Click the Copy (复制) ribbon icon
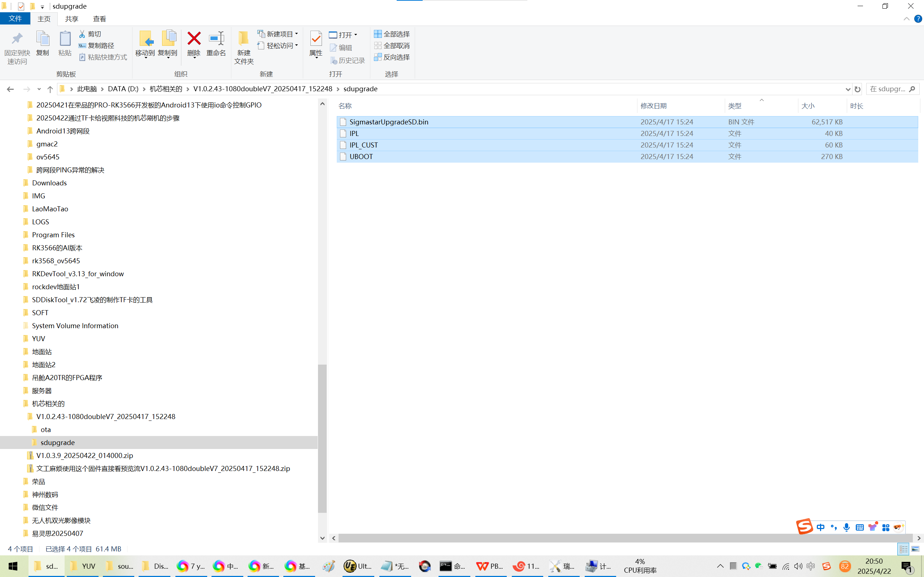This screenshot has height=577, width=924. tap(42, 39)
